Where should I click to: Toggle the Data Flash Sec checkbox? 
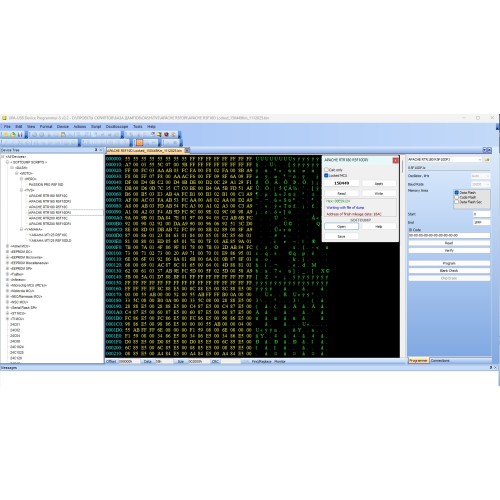pyautogui.click(x=457, y=202)
